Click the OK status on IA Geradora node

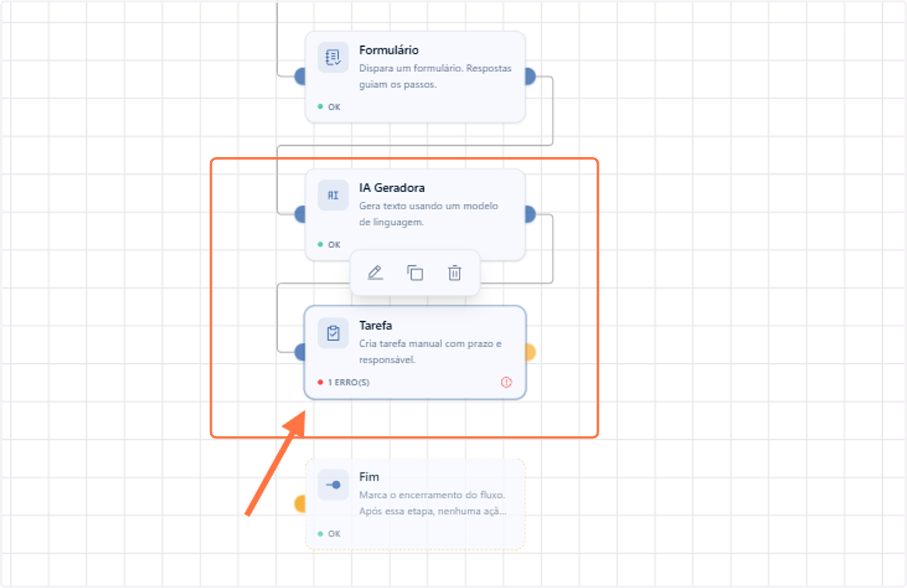tap(329, 245)
